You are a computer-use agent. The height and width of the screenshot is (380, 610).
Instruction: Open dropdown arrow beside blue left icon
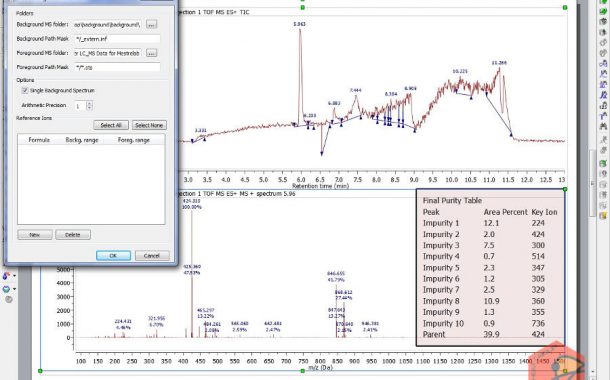click(x=14, y=289)
